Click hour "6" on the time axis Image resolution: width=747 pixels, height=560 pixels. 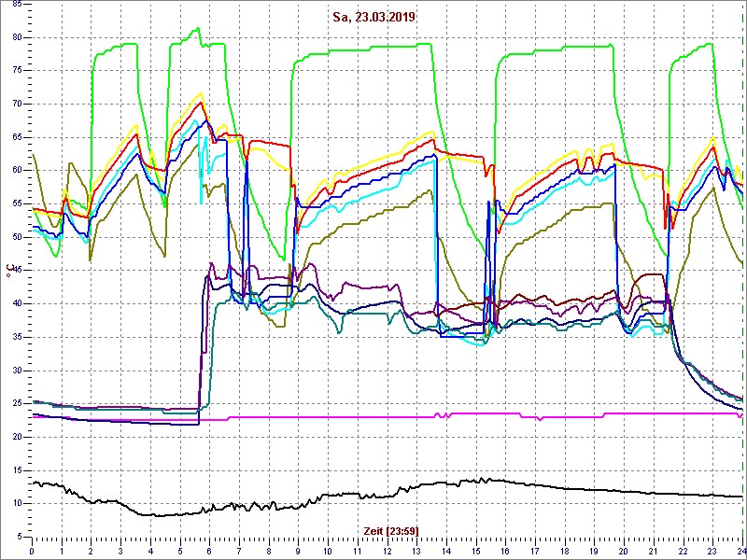[209, 549]
